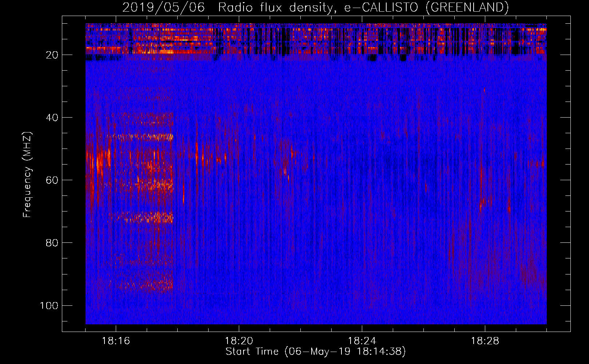Click the plot title mentioning e-CALLISTO (GREENLAND)

tap(315, 7)
